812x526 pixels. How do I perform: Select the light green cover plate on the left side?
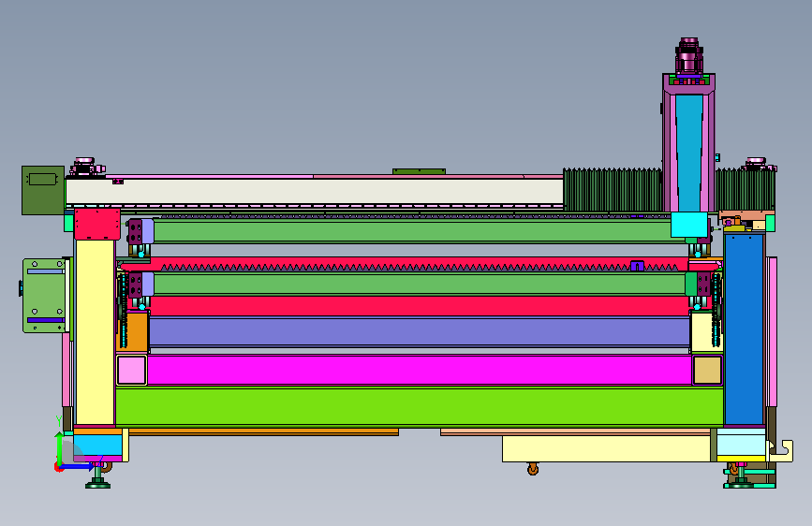[x=45, y=296]
